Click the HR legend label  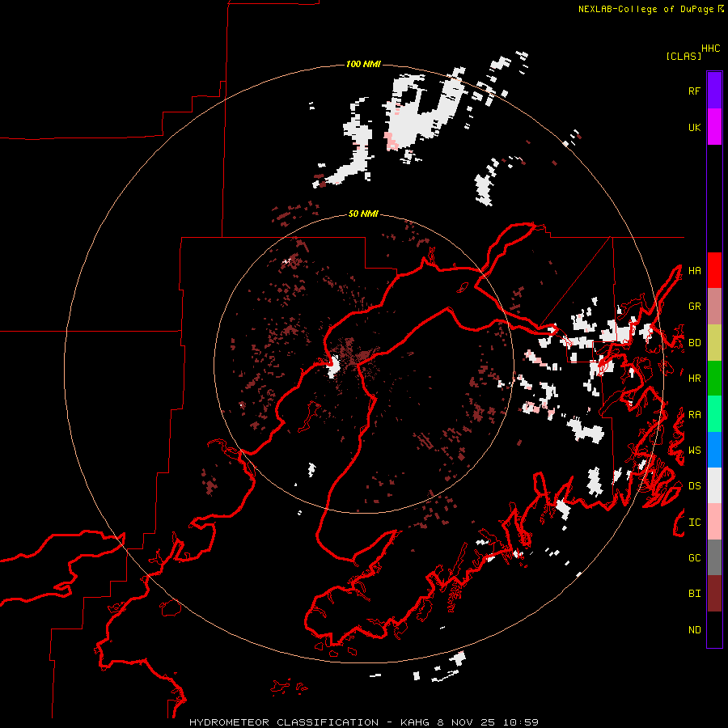pos(694,379)
